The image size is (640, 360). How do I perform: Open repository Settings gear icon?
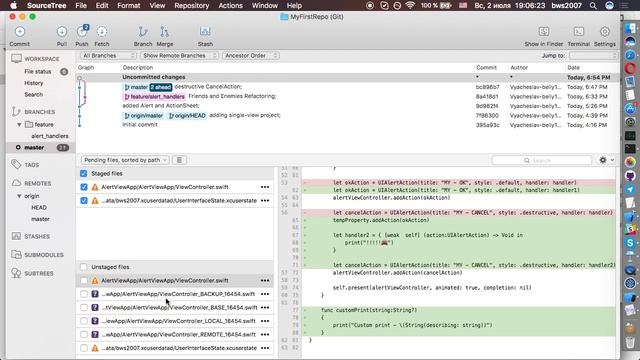[604, 32]
